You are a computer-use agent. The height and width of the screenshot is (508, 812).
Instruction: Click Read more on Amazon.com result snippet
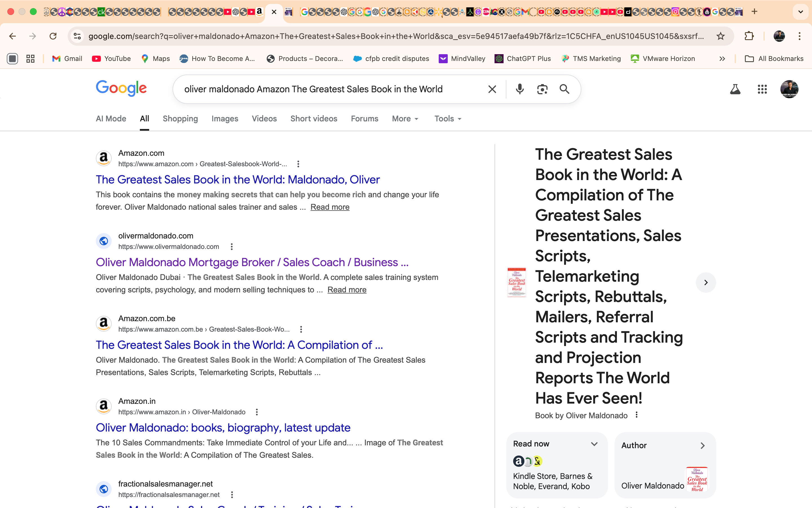(x=330, y=207)
